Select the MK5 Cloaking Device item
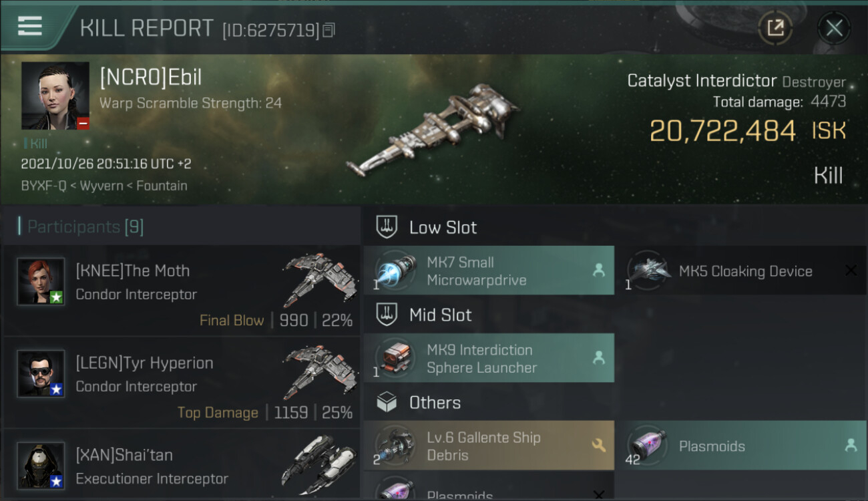The height and width of the screenshot is (501, 868). click(x=740, y=271)
